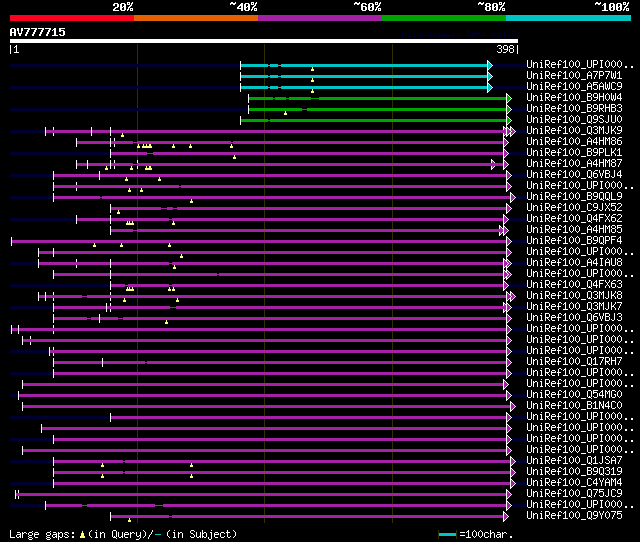Viewport: 640px width, 542px height.
Task: Select the UniRef100_Q6VBJ3 label
Action: tap(574, 318)
